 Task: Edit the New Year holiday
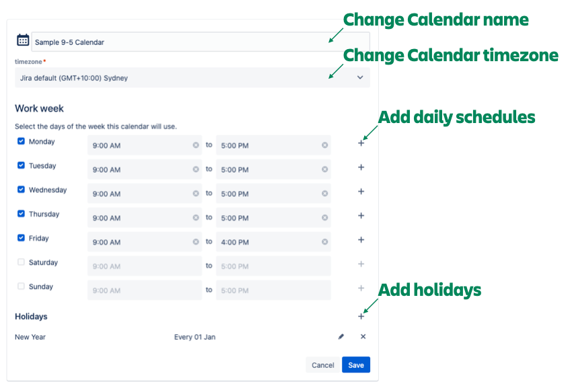tap(341, 337)
